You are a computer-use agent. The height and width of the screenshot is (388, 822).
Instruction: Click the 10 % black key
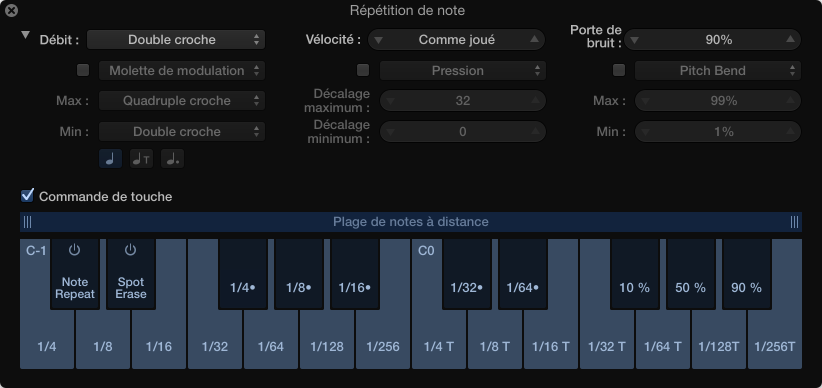635,274
